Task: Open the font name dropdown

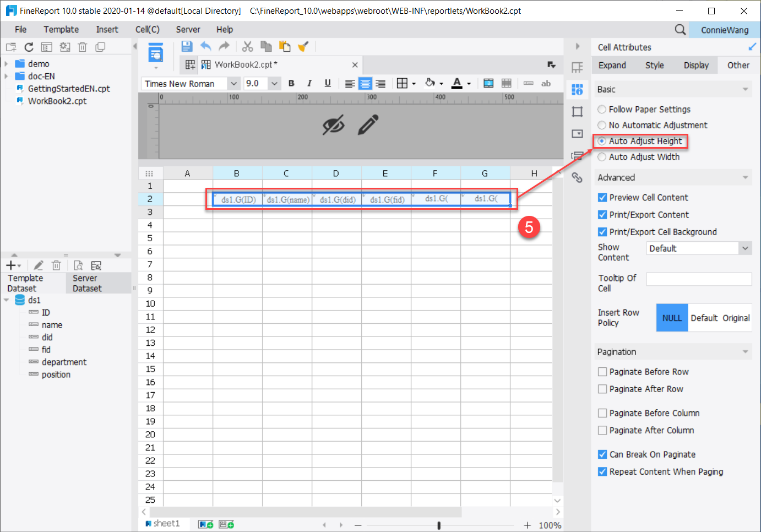Action: [233, 84]
